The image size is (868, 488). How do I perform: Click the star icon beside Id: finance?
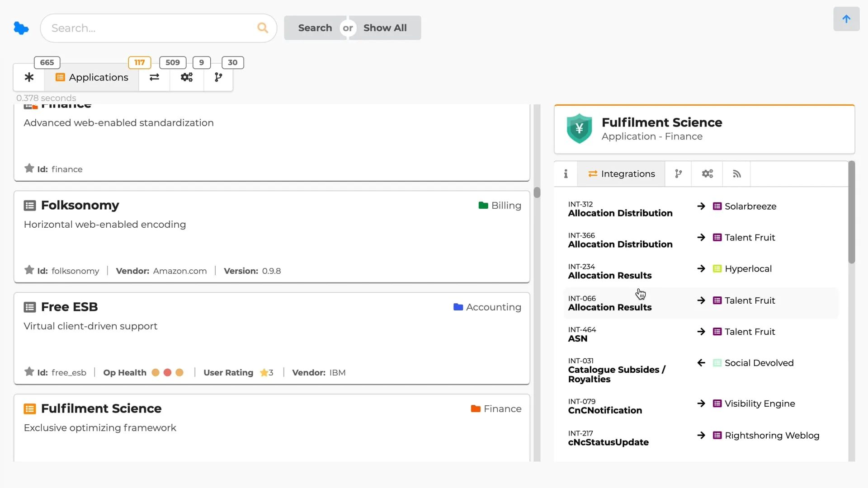click(x=29, y=169)
